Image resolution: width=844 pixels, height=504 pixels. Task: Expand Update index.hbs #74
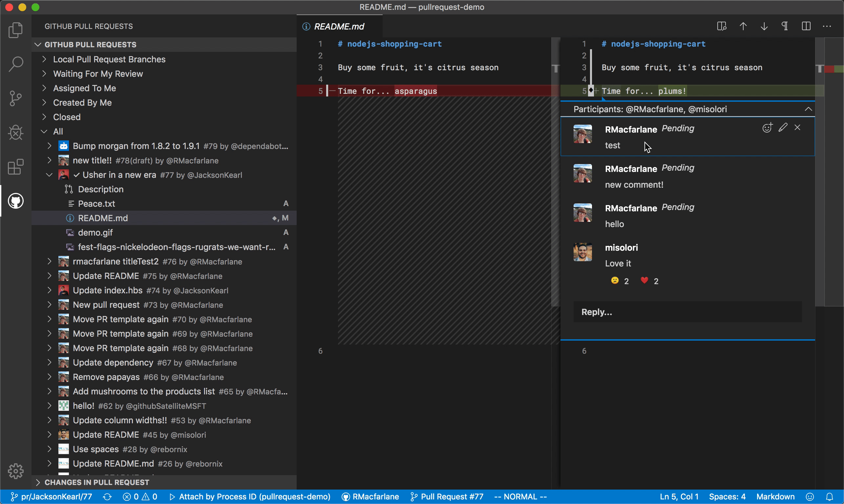pyautogui.click(x=164, y=290)
